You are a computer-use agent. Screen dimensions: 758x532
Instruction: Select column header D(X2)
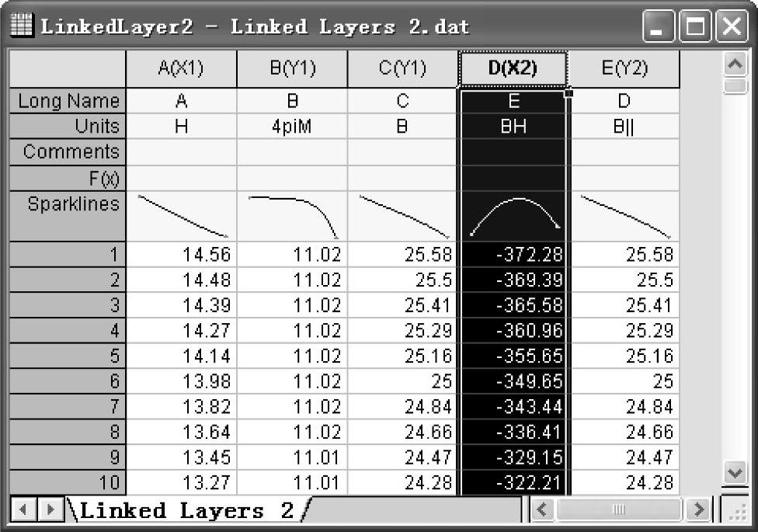513,68
